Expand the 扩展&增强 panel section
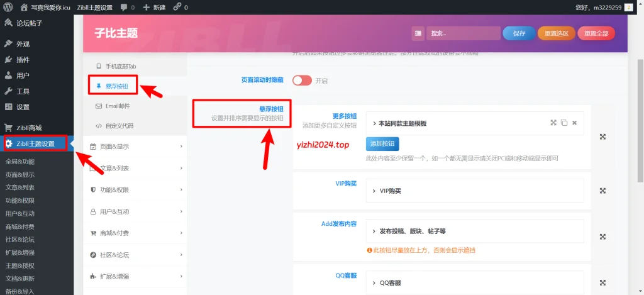The height and width of the screenshot is (295, 644). [135, 277]
